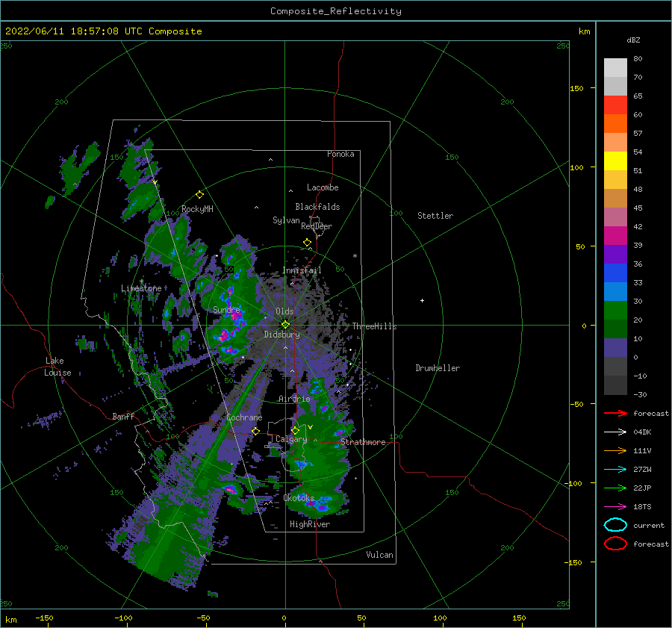Image resolution: width=672 pixels, height=628 pixels.
Task: Click the Banff city label
Action: pos(123,416)
